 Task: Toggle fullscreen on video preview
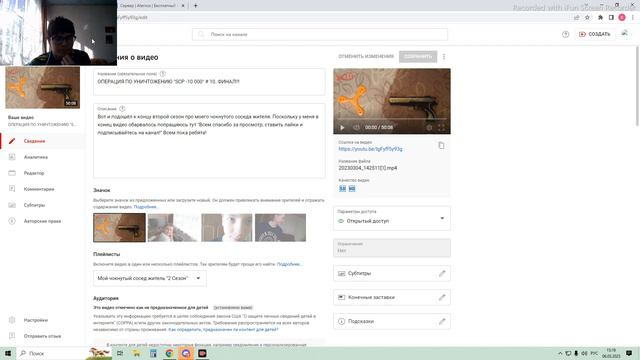point(441,127)
